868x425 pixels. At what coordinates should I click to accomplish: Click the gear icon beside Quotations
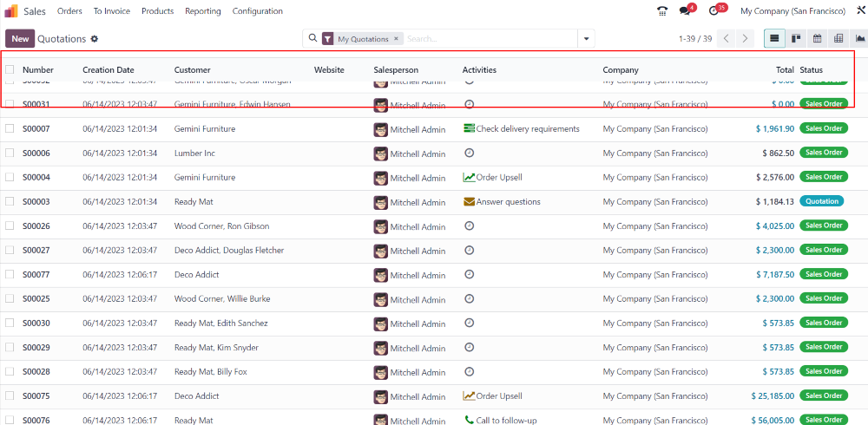94,39
